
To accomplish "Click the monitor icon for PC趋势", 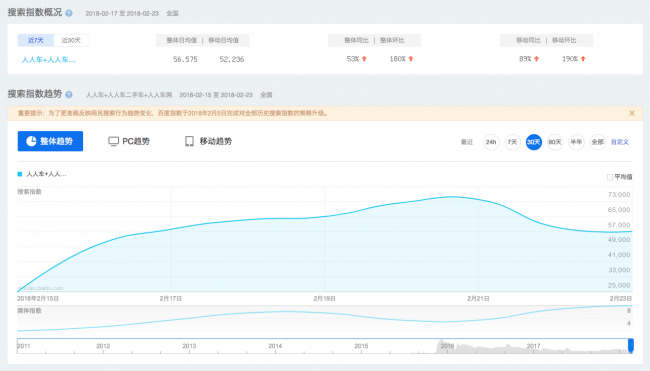I will pos(113,141).
